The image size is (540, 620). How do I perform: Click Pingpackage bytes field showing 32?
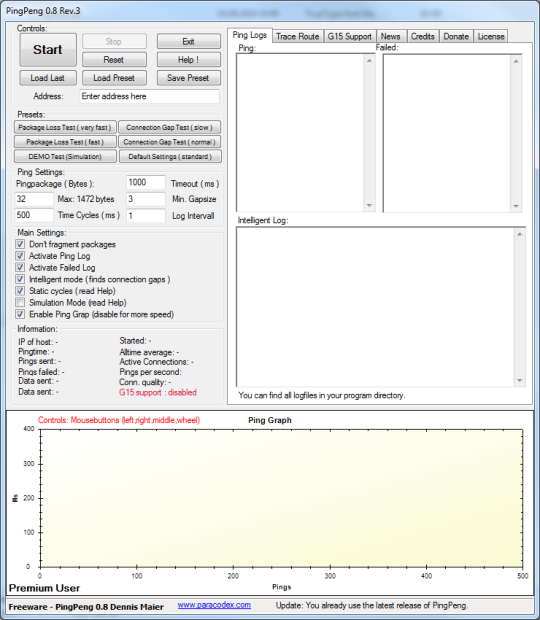(x=34, y=199)
